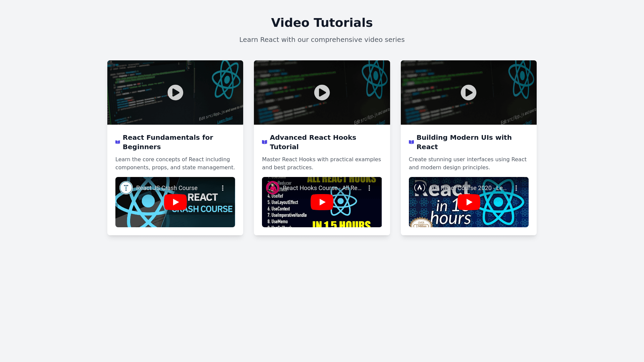Click book icon beside Building Modern UIs with React
Viewport: 644px width, 362px height.
tap(411, 142)
